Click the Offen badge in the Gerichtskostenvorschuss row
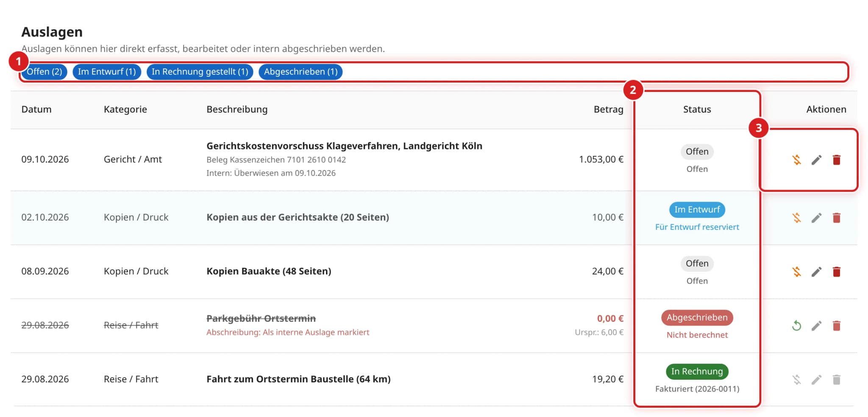This screenshot has width=868, height=417. (697, 152)
